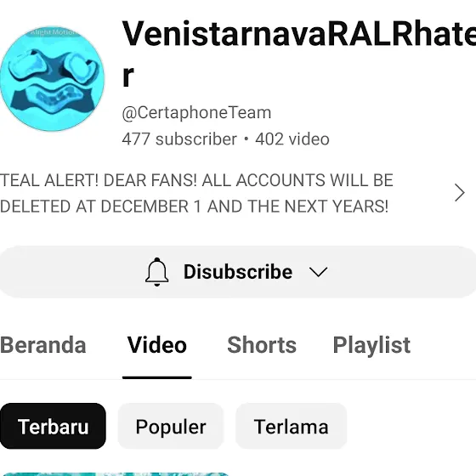Go to the Playlist tab

pyautogui.click(x=371, y=346)
